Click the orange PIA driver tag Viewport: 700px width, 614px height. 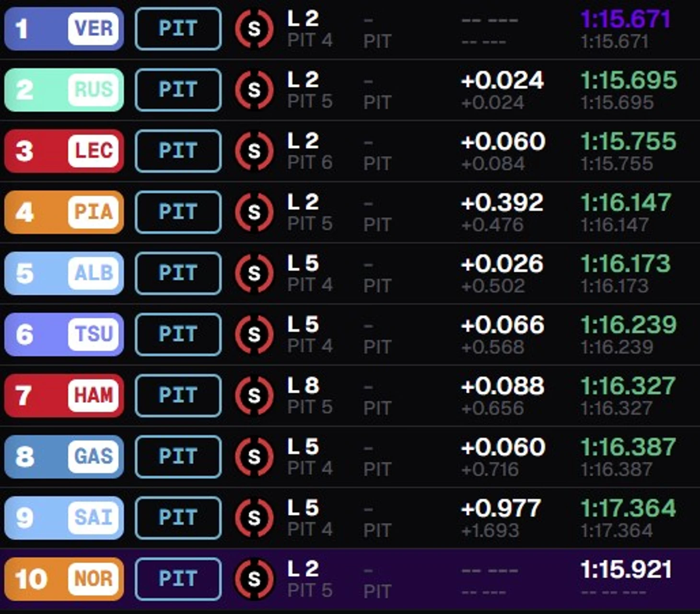64,212
